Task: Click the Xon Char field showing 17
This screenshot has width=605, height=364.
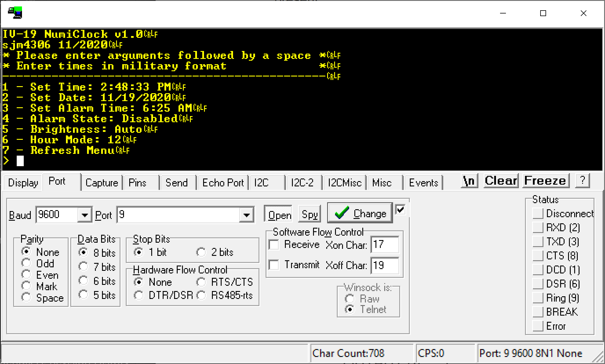Action: tap(385, 244)
